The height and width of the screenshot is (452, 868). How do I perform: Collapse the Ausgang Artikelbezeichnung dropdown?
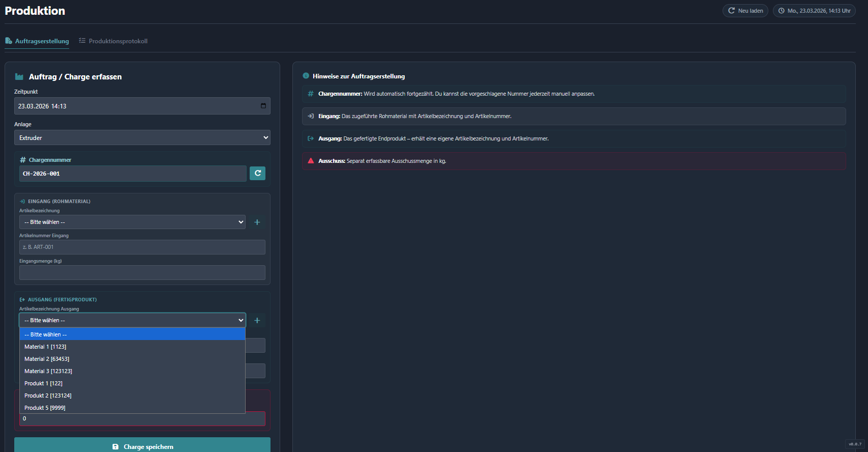pos(132,320)
